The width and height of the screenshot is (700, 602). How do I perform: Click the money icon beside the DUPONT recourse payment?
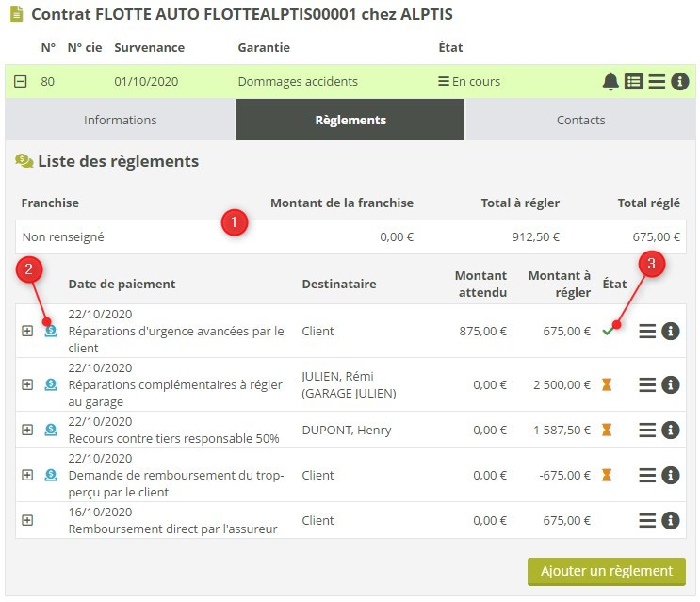(51, 430)
